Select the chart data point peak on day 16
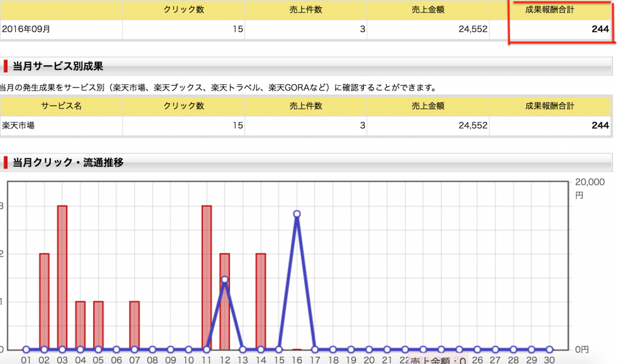The image size is (618, 364). tap(296, 214)
